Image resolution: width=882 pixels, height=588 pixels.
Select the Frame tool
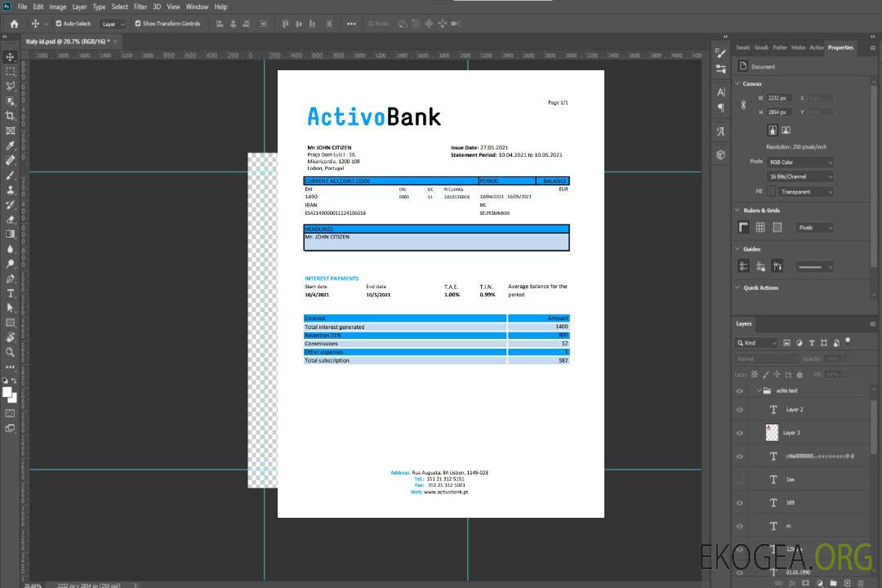click(x=10, y=131)
